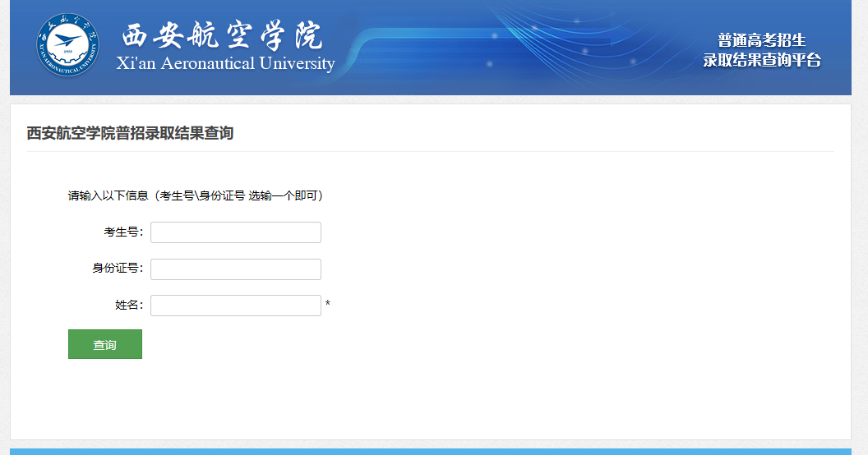
Task: Click the 西安航空学院普招录取结果查询 heading
Action: coord(130,133)
